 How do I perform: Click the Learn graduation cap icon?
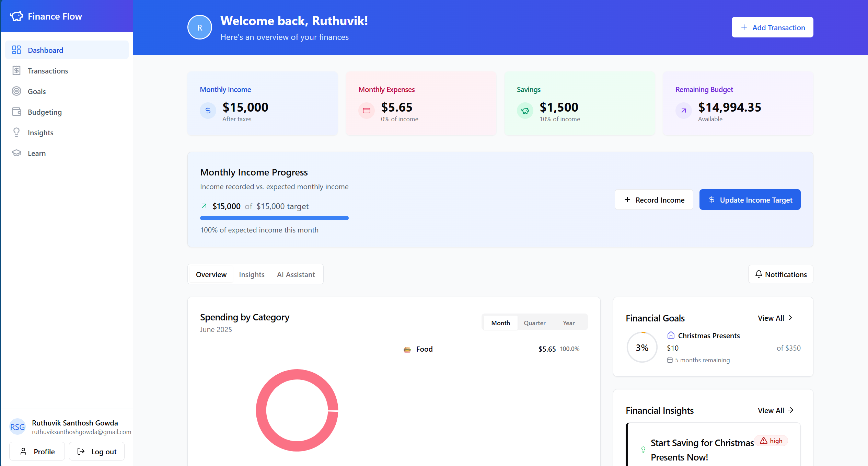(x=16, y=153)
